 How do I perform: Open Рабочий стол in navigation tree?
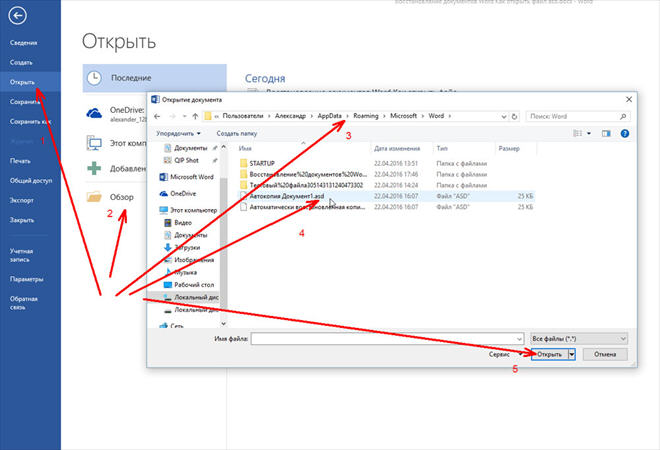pyautogui.click(x=194, y=285)
